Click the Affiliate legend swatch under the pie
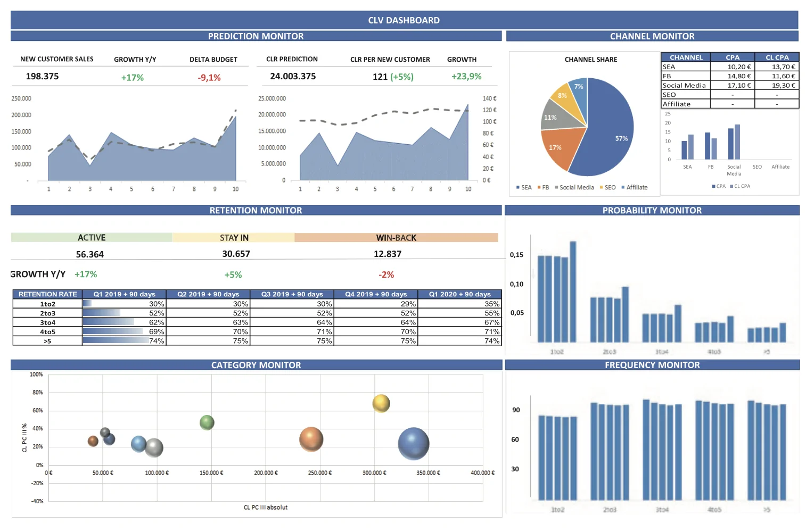Screen dimensions: 806x532 [x=623, y=187]
